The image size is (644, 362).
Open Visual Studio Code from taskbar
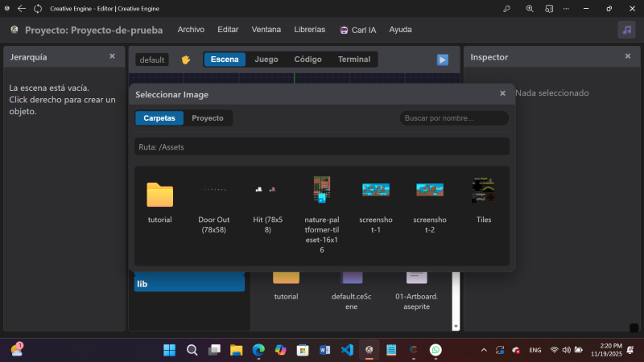[347, 350]
